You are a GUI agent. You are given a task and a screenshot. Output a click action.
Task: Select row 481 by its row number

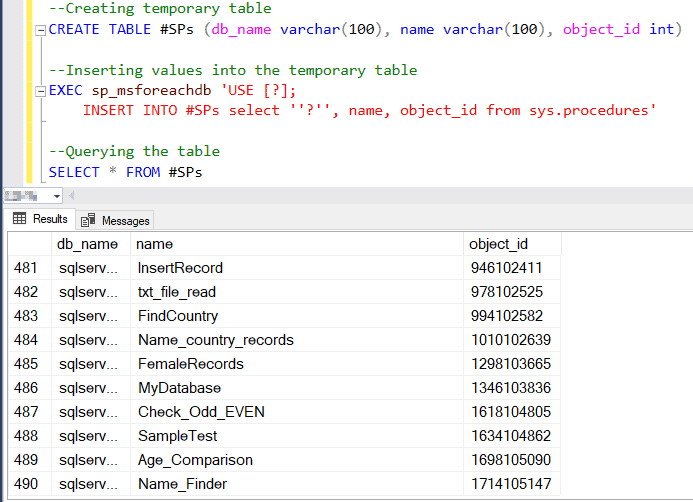click(x=30, y=268)
